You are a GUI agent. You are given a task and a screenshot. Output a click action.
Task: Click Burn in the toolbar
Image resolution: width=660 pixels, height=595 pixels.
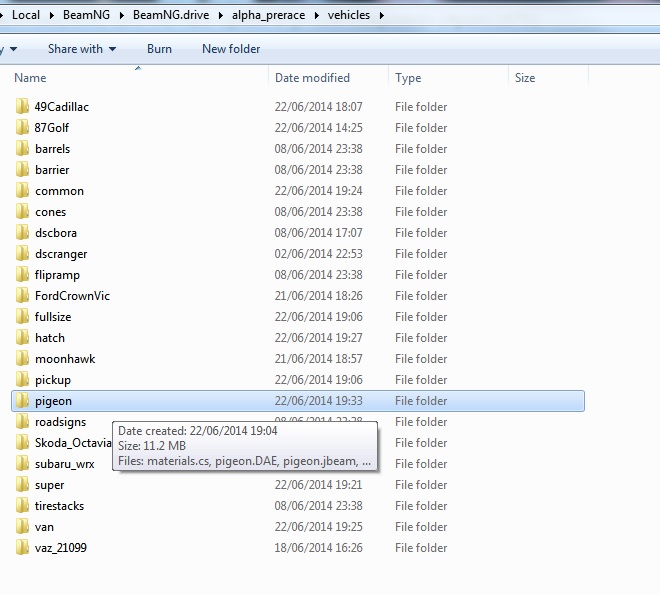pos(159,49)
